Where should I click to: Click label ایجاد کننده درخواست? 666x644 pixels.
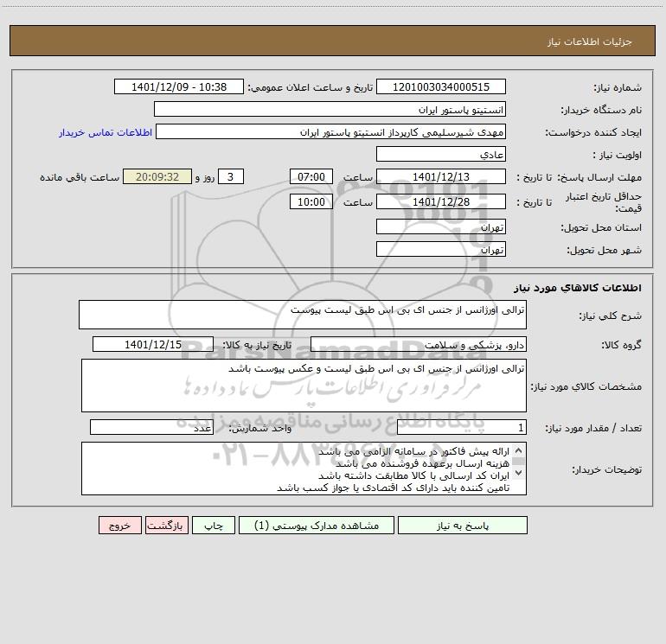coord(593,132)
